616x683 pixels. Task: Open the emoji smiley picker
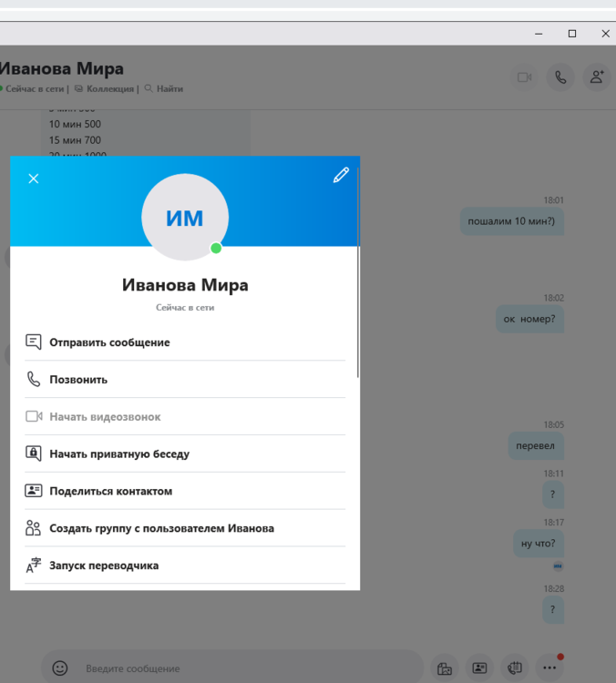click(60, 668)
